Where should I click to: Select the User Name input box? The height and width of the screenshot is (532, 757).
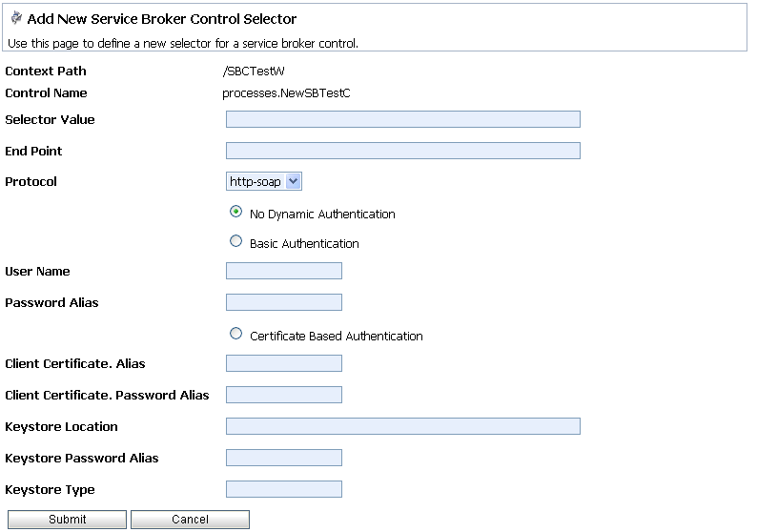tap(284, 271)
